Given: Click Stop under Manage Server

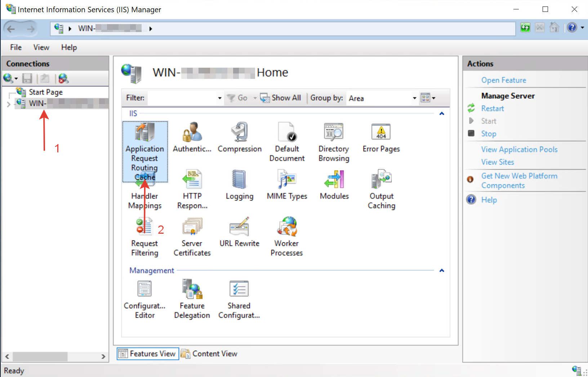Looking at the screenshot, I should [488, 134].
